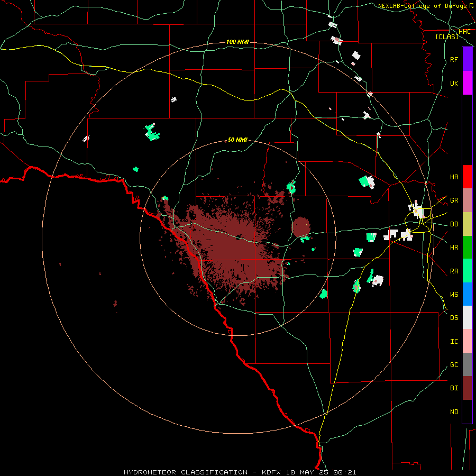Click the BD legend label

454,224
